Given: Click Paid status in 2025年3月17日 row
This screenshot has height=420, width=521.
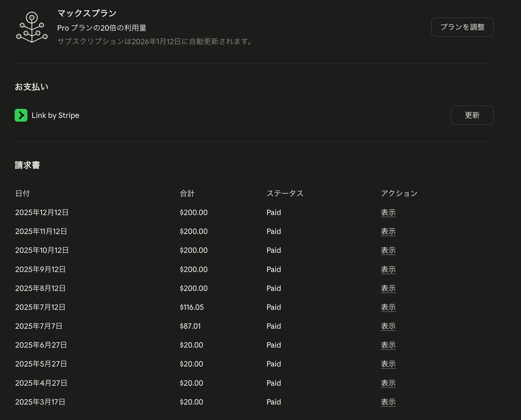Looking at the screenshot, I should click(274, 402).
